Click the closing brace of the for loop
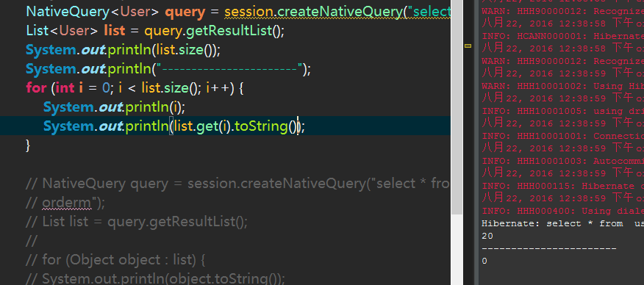The height and width of the screenshot is (285, 644). click(x=29, y=145)
